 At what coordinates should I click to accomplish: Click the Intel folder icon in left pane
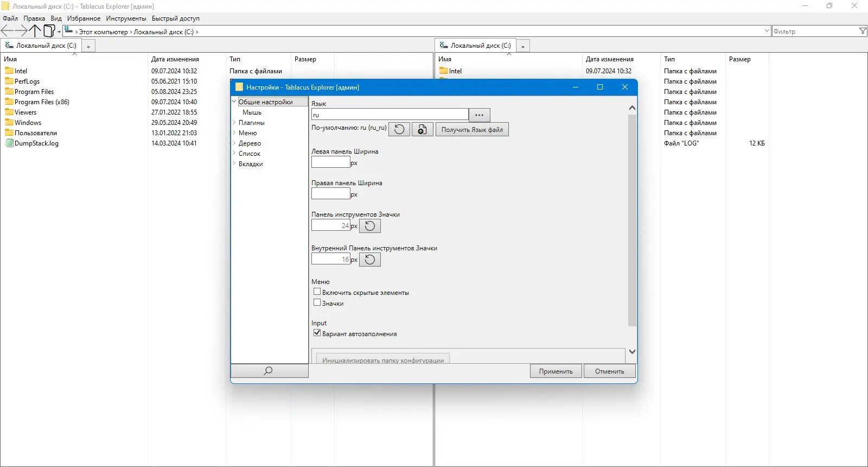pyautogui.click(x=9, y=71)
